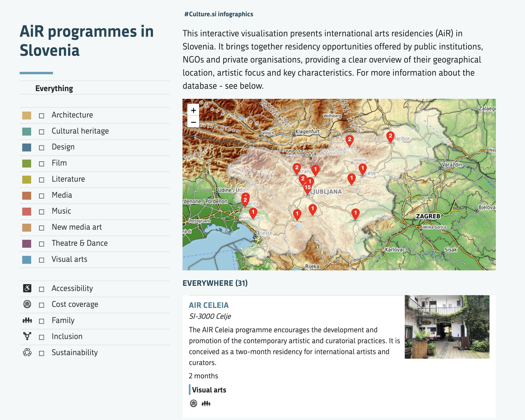This screenshot has height=420, width=525.
Task: Open the Celje map marker showing 1
Action: pyautogui.click(x=362, y=169)
